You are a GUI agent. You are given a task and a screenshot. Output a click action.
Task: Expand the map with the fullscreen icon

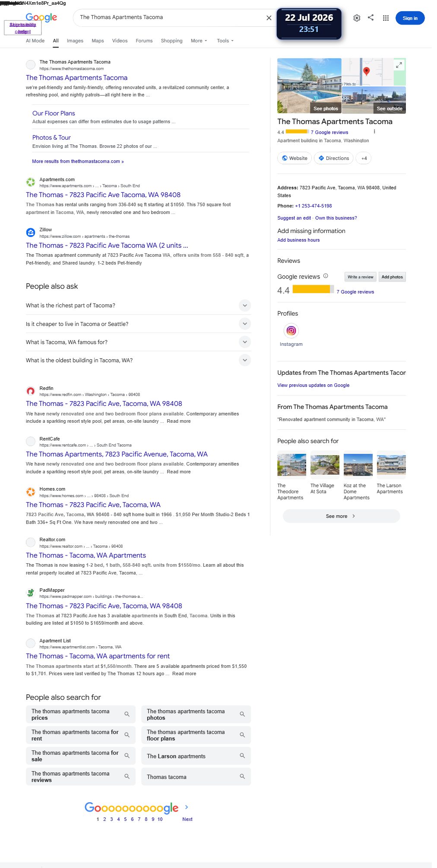(399, 65)
